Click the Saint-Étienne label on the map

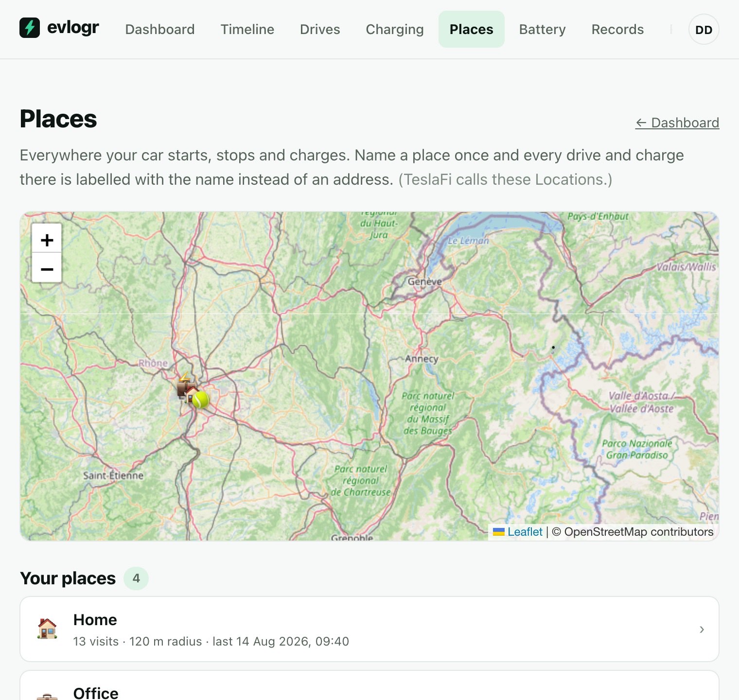click(113, 475)
